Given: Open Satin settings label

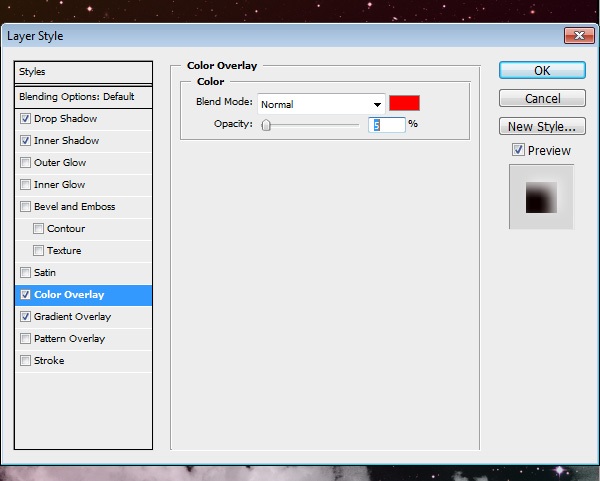Looking at the screenshot, I should click(45, 273).
